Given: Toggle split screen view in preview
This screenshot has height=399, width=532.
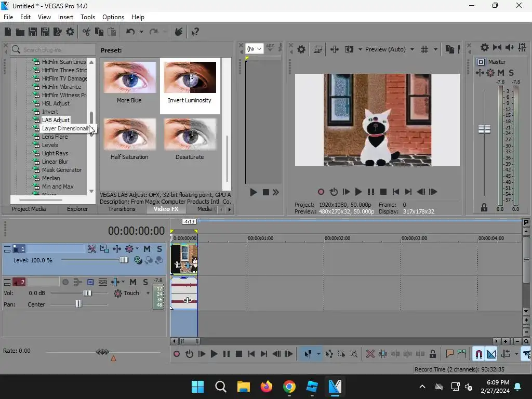Looking at the screenshot, I should [x=349, y=49].
